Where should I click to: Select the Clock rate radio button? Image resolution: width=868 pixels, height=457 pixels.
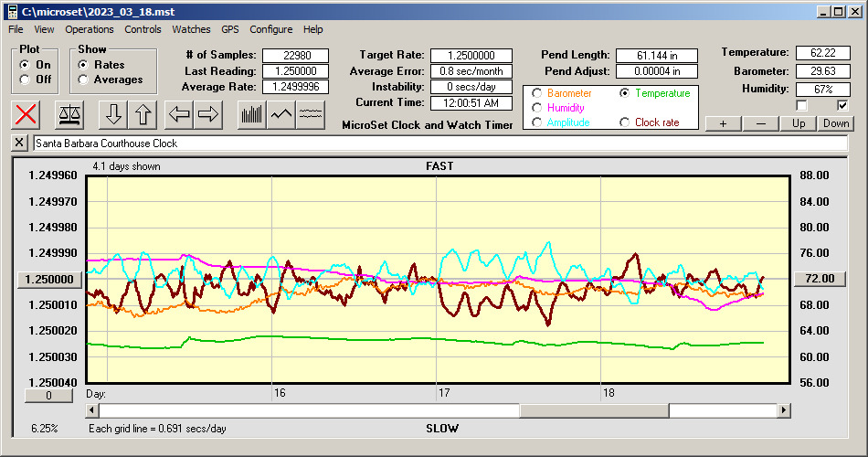point(624,122)
